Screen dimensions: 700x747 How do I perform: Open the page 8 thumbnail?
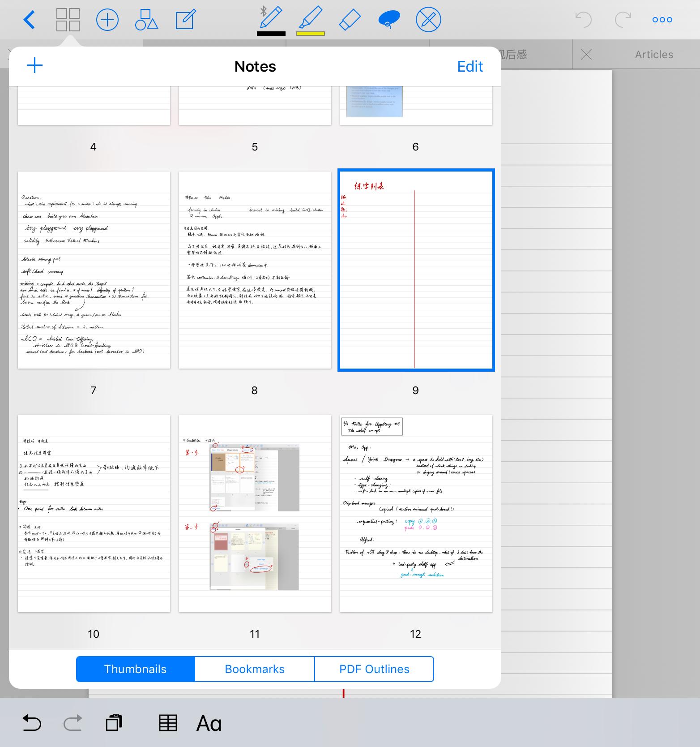(255, 270)
